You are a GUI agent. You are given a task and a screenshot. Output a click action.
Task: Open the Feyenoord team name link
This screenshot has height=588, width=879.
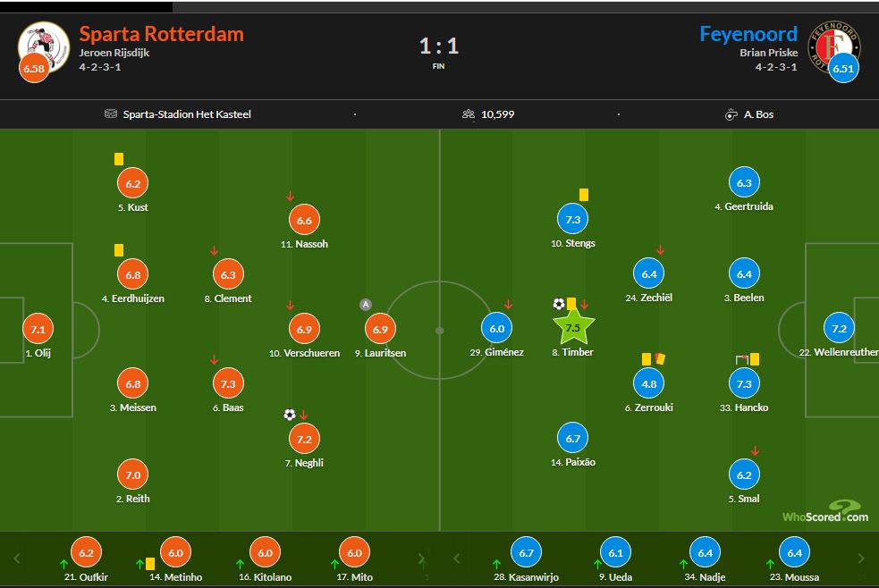coord(748,34)
